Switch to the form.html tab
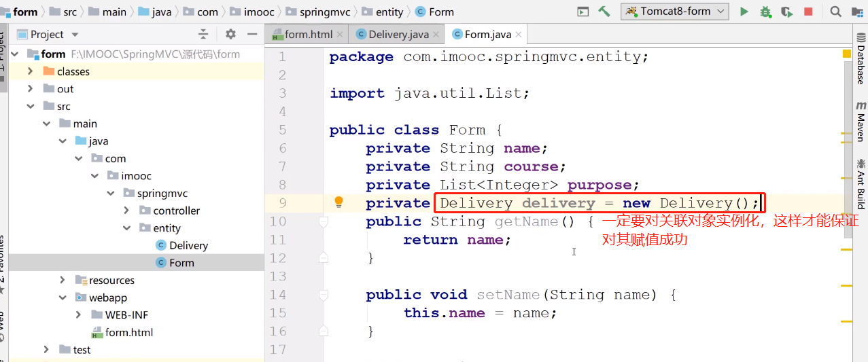 [x=307, y=34]
